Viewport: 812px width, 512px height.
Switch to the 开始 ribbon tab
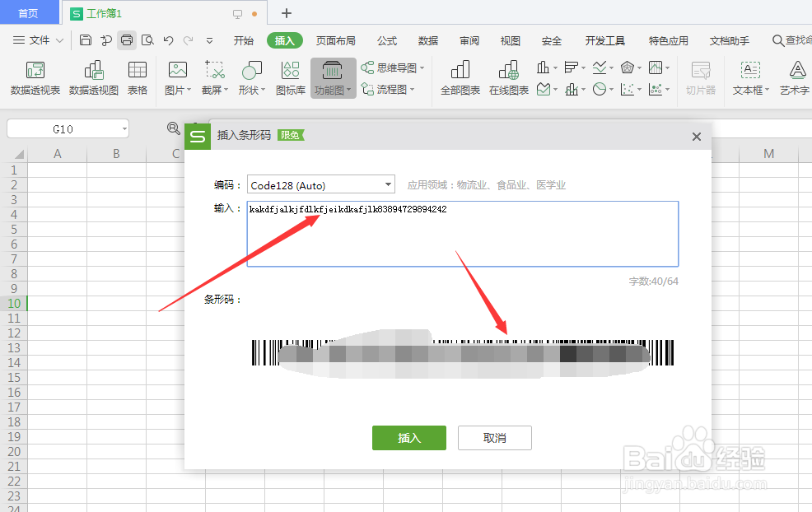coord(243,41)
